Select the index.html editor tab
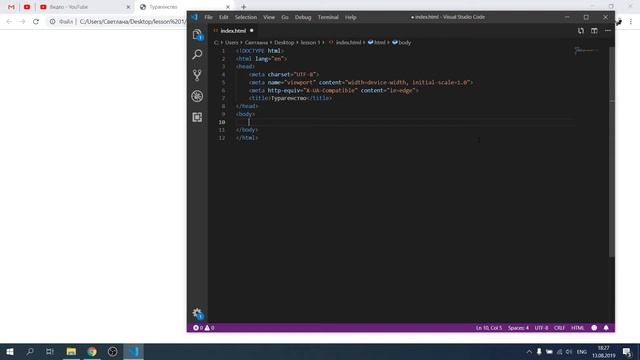Screen dimensions: 640x360 (233, 31)
